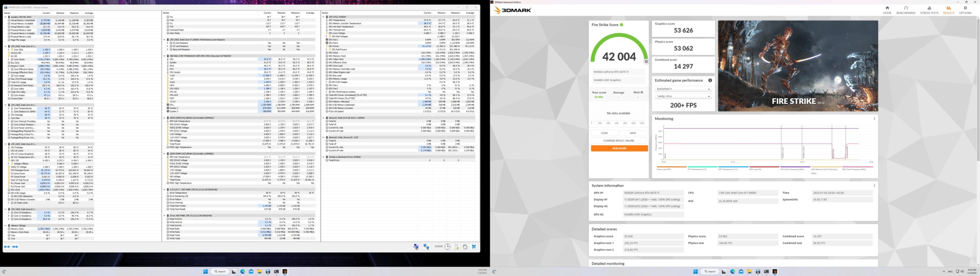980x276 pixels.
Task: Click the green verified checkmark beside Fire Strike Score
Action: tap(621, 25)
